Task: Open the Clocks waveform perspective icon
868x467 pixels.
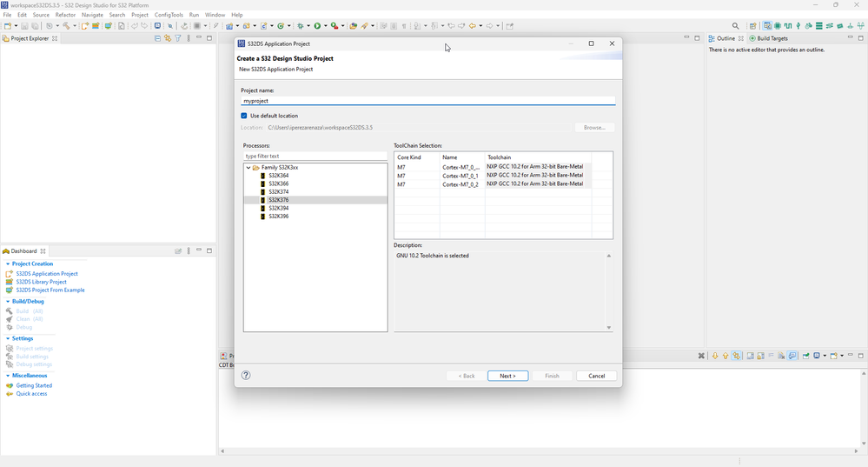Action: (x=788, y=25)
